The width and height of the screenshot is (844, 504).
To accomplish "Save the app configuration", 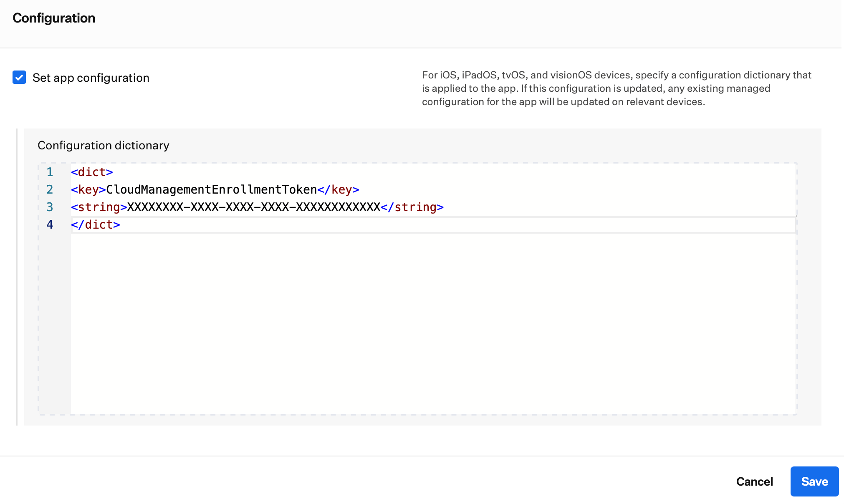I will click(814, 481).
